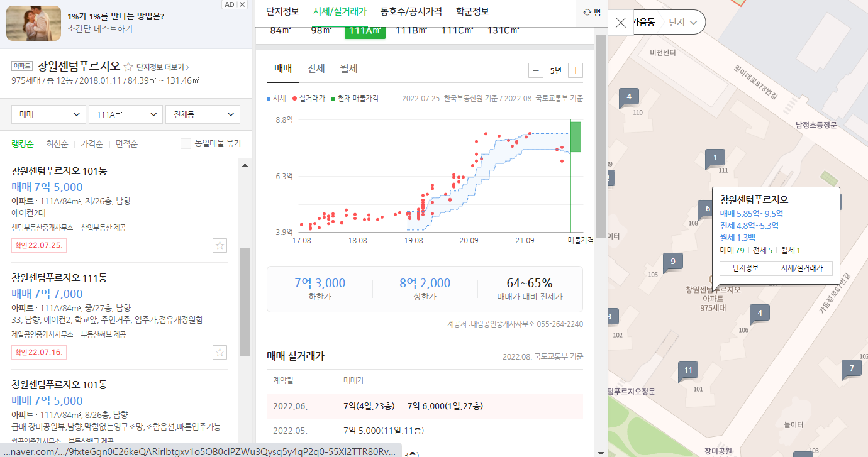Star the 111동 7억 7,000 listing
This screenshot has width=868, height=457.
pyautogui.click(x=220, y=352)
